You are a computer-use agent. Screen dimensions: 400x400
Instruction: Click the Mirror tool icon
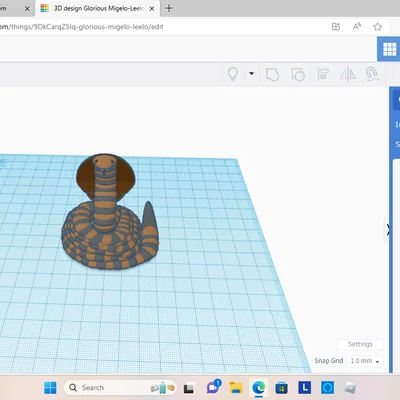pyautogui.click(x=347, y=74)
